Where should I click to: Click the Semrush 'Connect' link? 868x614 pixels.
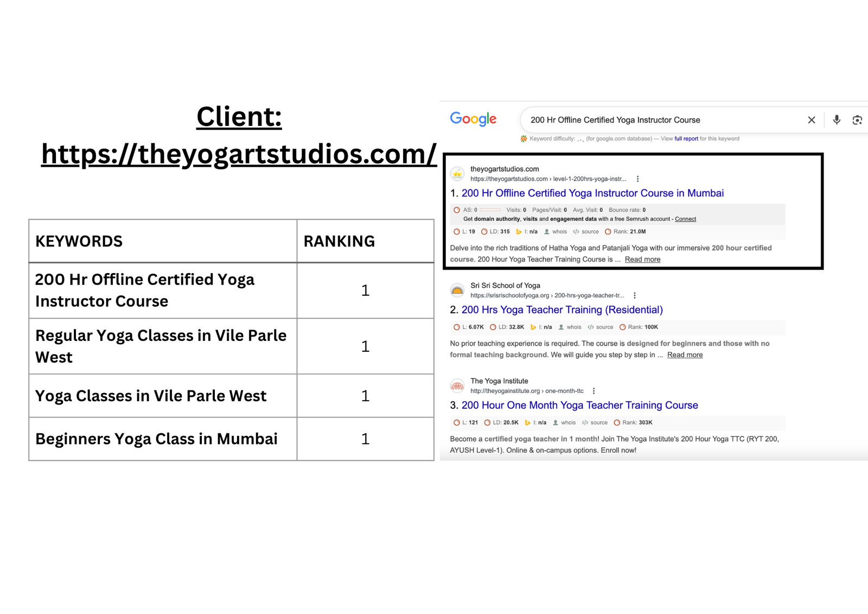[x=685, y=219]
